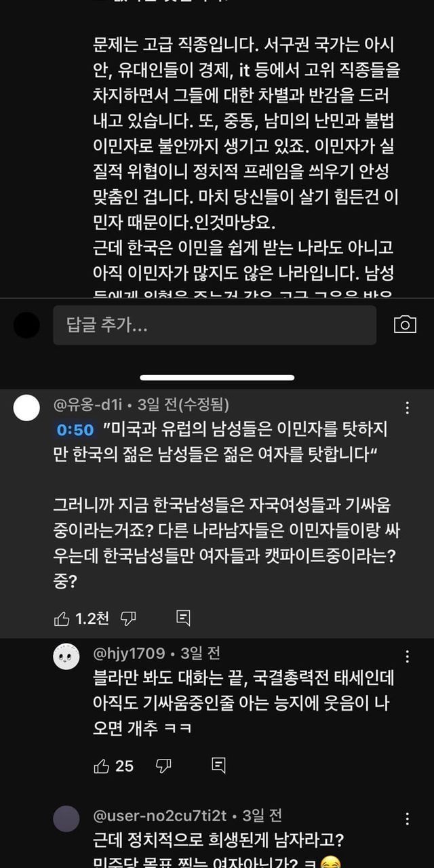Screen dimensions: 434x868
Task: Jump to 0:50 timestamp link
Action: coord(75,430)
